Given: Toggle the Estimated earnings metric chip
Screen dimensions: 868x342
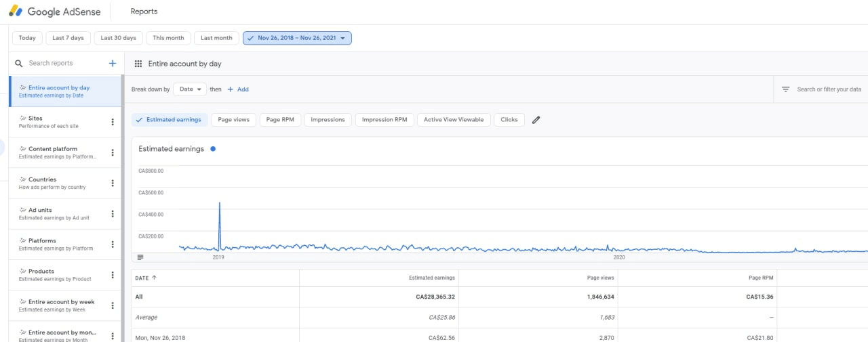Looking at the screenshot, I should [170, 120].
